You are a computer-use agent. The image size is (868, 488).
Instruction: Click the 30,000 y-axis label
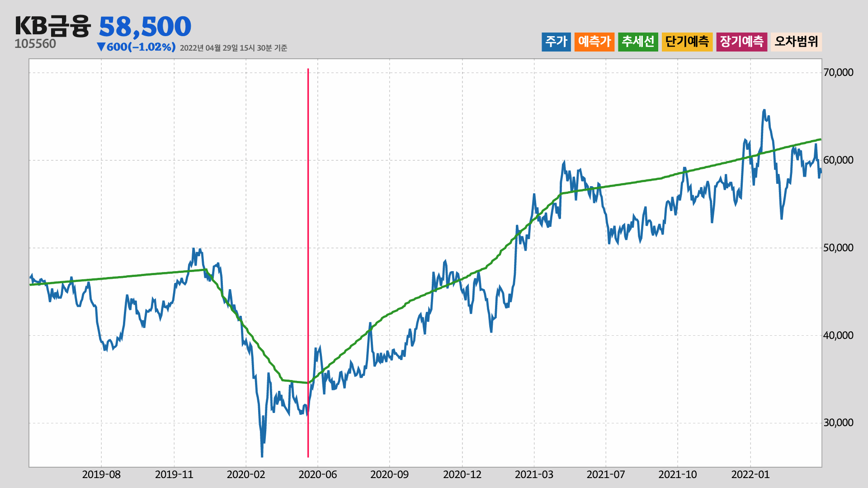[x=838, y=422]
